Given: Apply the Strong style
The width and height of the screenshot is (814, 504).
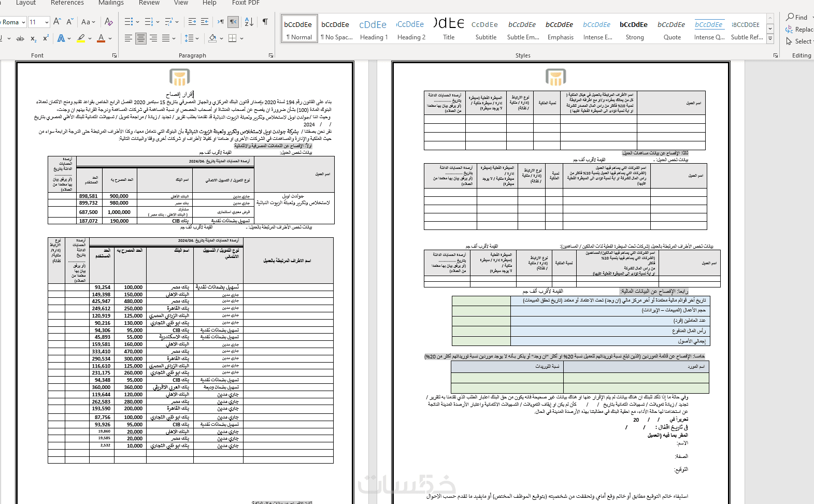Looking at the screenshot, I should pyautogui.click(x=634, y=29).
